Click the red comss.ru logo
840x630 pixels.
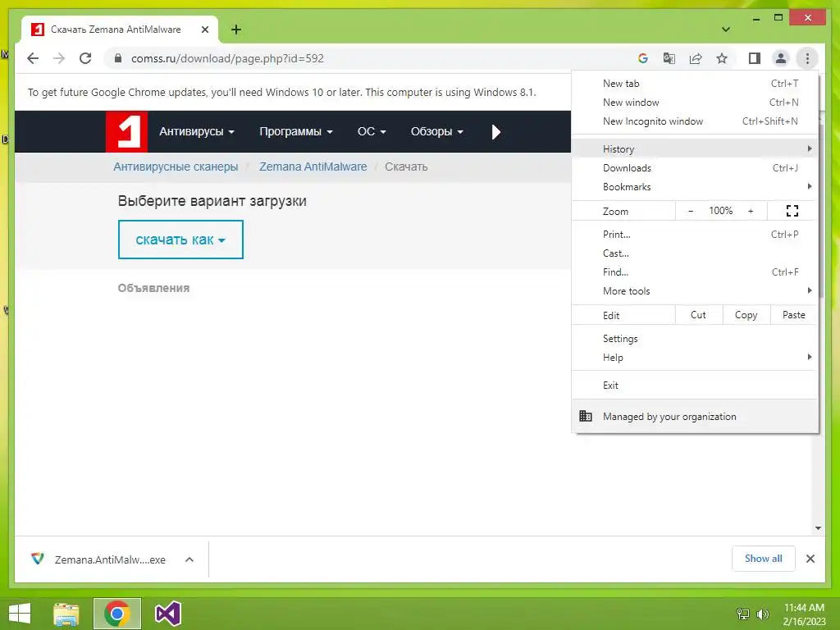point(126,132)
